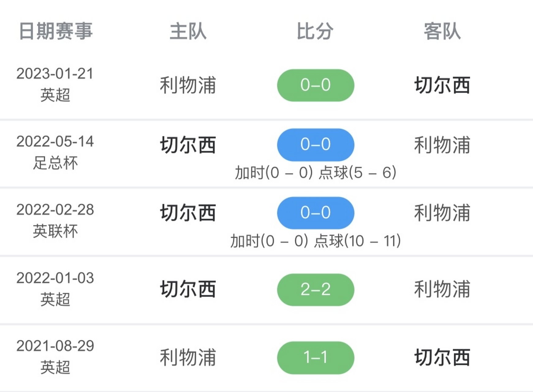The width and height of the screenshot is (533, 392).
Task: Select home team 利物浦 in the 2023-01-21 match
Action: (188, 85)
